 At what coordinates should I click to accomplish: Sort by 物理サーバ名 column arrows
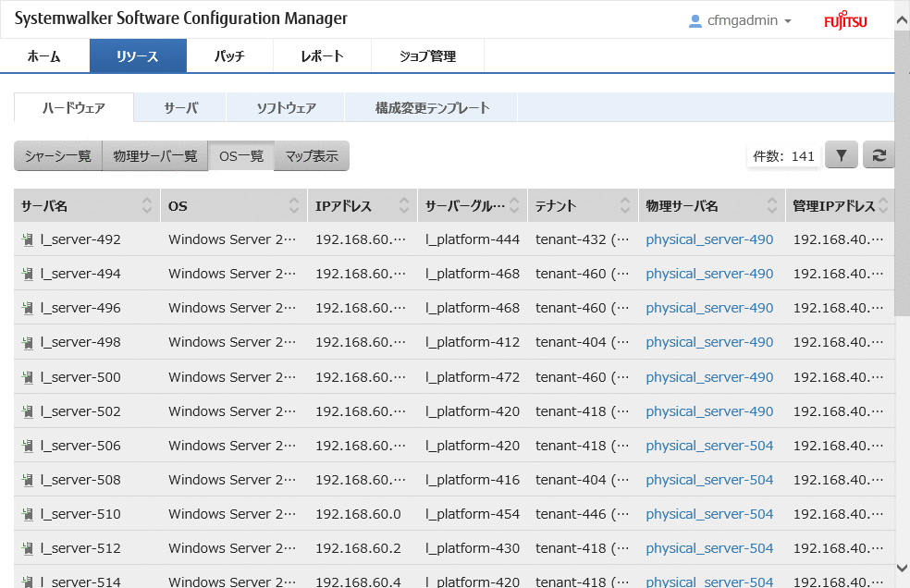[772, 205]
